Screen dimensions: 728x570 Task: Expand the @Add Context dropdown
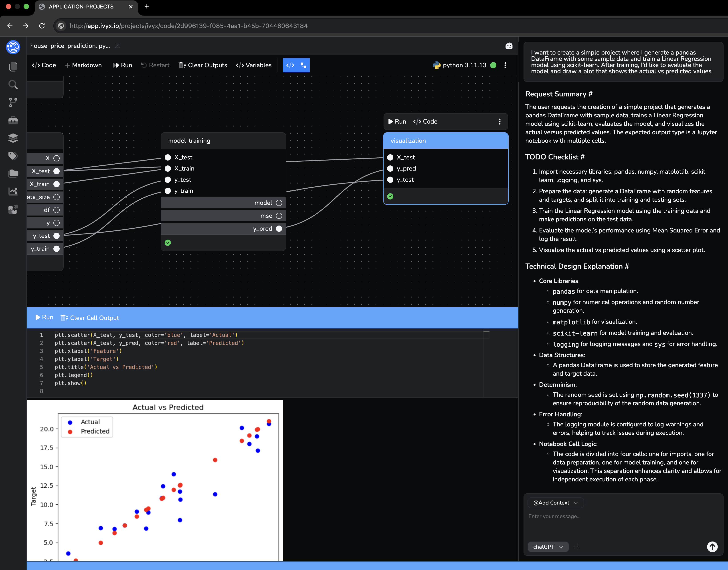pos(555,503)
